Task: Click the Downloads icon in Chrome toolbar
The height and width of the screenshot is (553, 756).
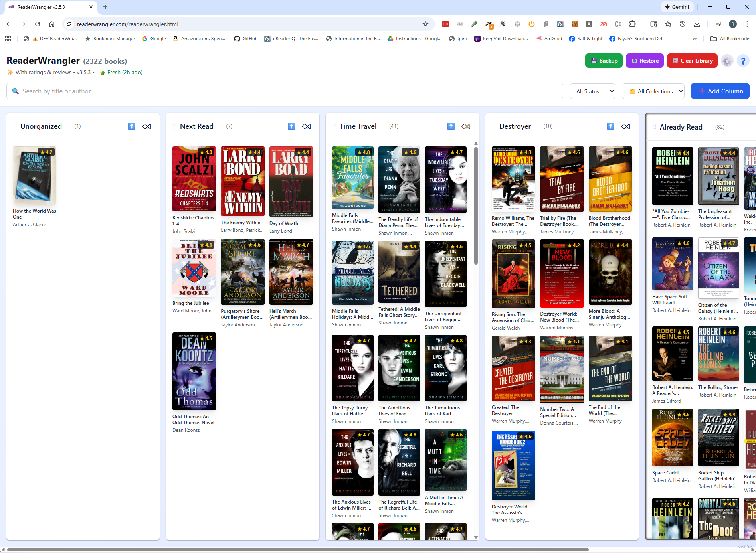Action: tap(697, 24)
